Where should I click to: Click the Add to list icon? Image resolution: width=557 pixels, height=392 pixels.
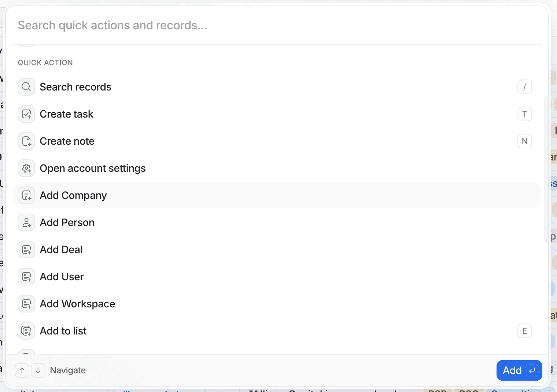(26, 331)
